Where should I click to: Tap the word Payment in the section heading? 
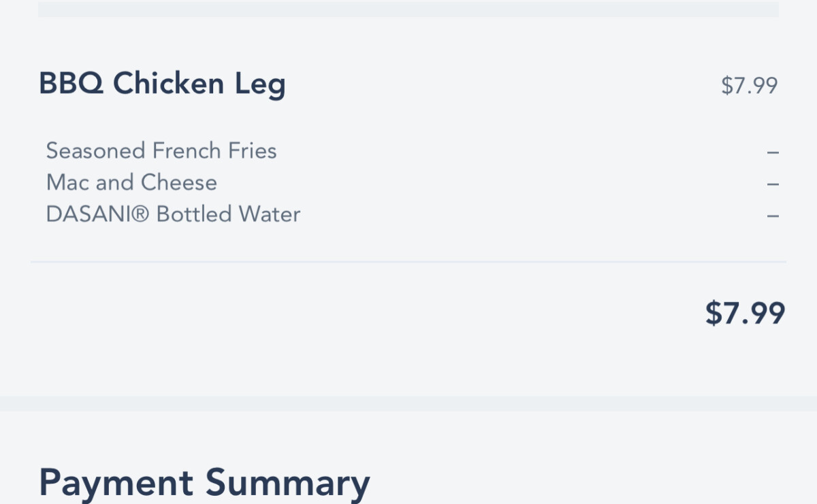point(116,482)
